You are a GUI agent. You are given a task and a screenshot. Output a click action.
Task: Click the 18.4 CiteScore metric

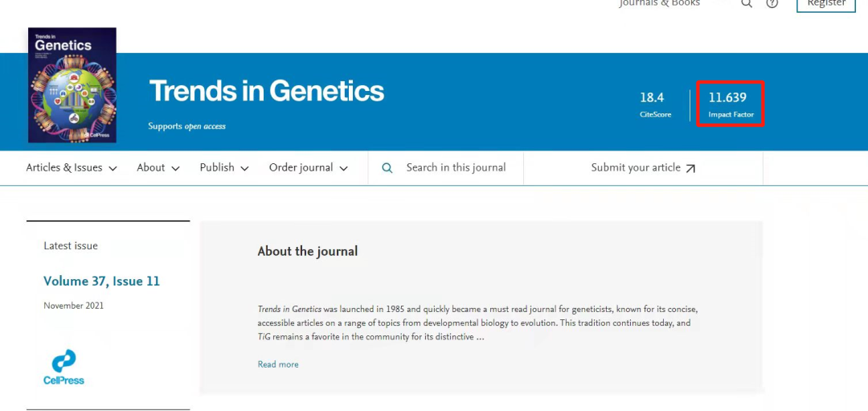click(x=656, y=104)
